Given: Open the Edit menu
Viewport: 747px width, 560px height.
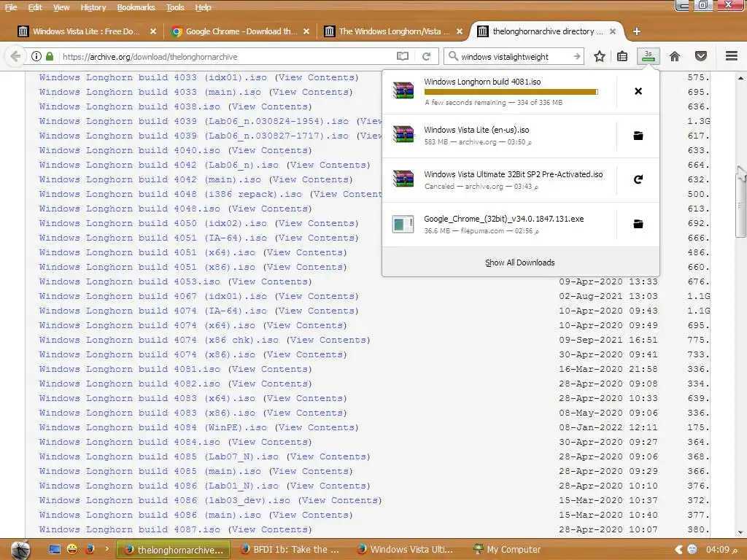Looking at the screenshot, I should 35,7.
